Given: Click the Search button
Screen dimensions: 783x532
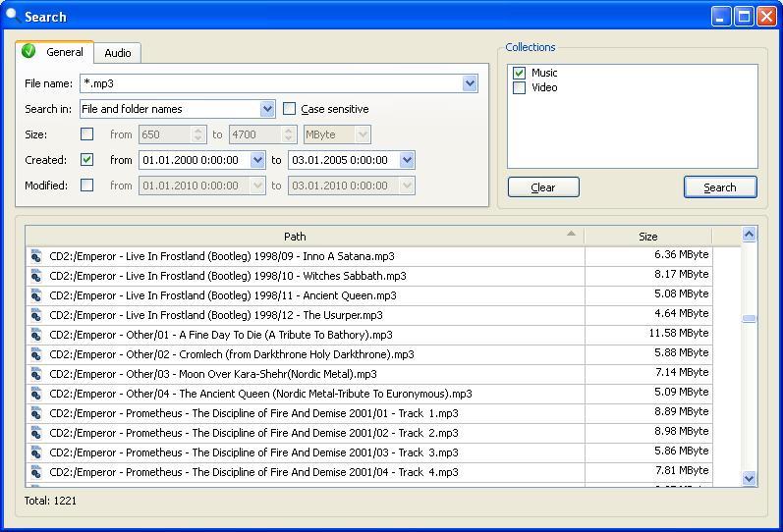Looking at the screenshot, I should (720, 187).
